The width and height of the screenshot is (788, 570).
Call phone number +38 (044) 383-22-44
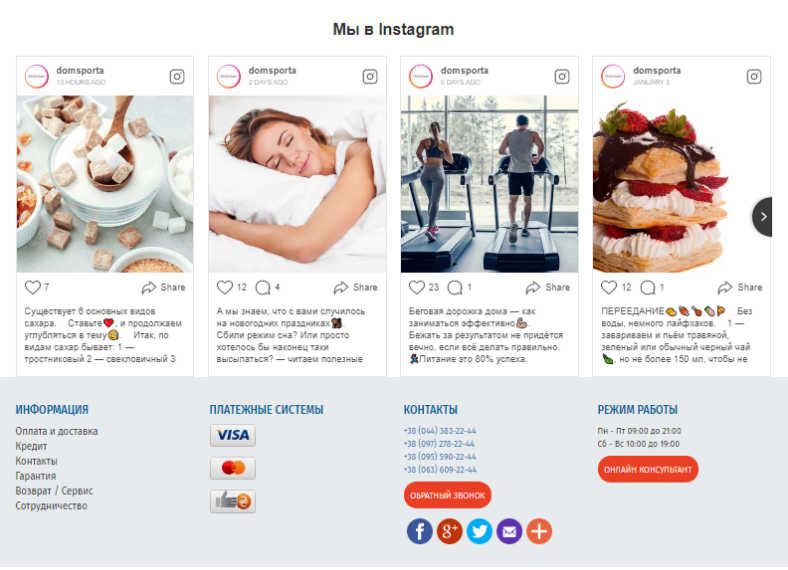coord(440,431)
